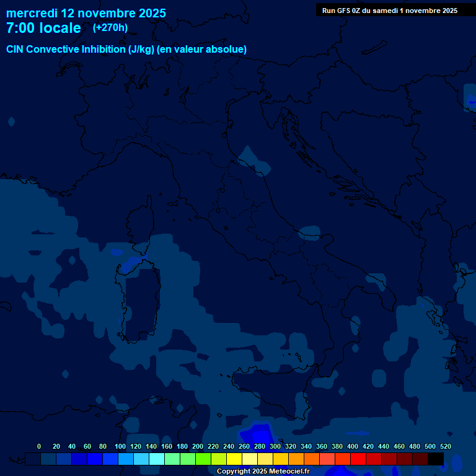The image size is (476, 476).
Task: Click the legend value label 520
Action: [445, 446]
